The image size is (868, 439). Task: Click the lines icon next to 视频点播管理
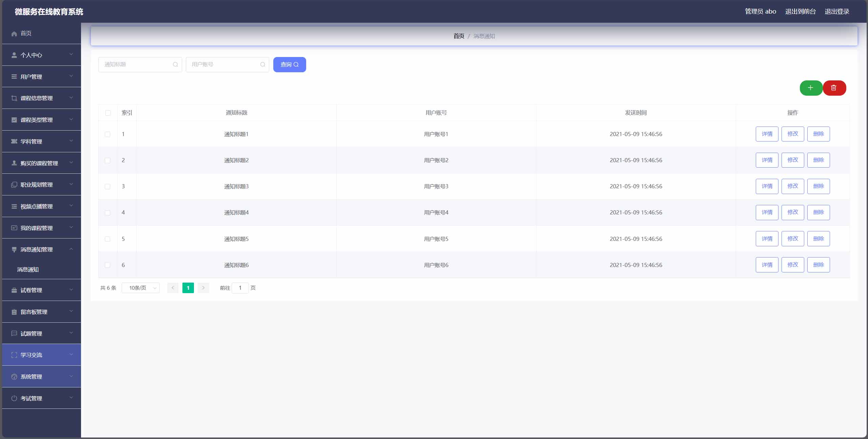(x=14, y=206)
